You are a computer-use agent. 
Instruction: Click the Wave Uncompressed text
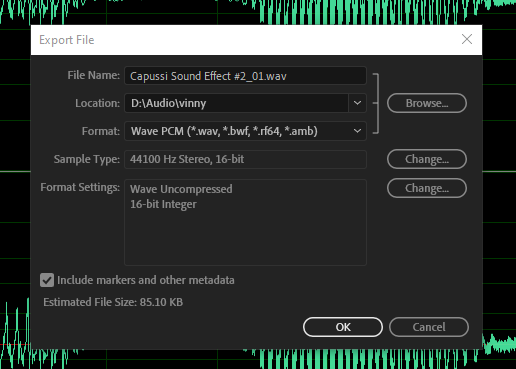[x=181, y=189]
